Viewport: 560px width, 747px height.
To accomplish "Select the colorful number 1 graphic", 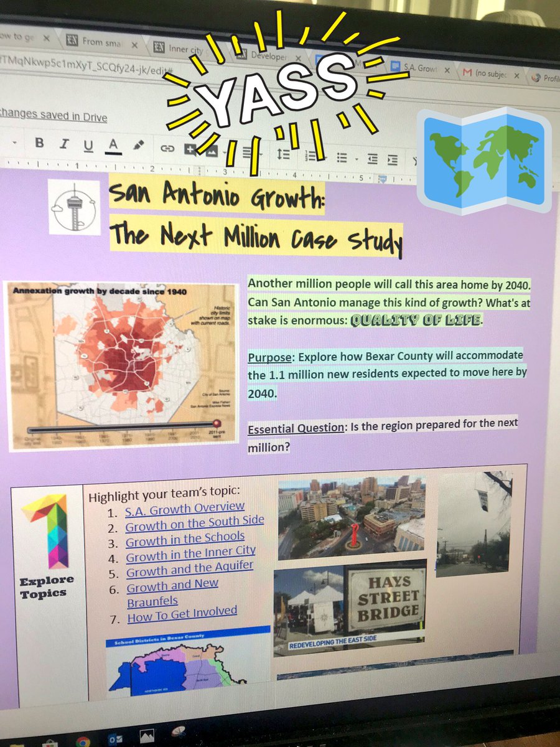I will 47,530.
